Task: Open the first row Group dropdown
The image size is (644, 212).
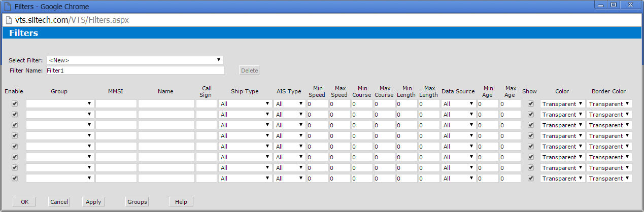Action: tap(60, 104)
